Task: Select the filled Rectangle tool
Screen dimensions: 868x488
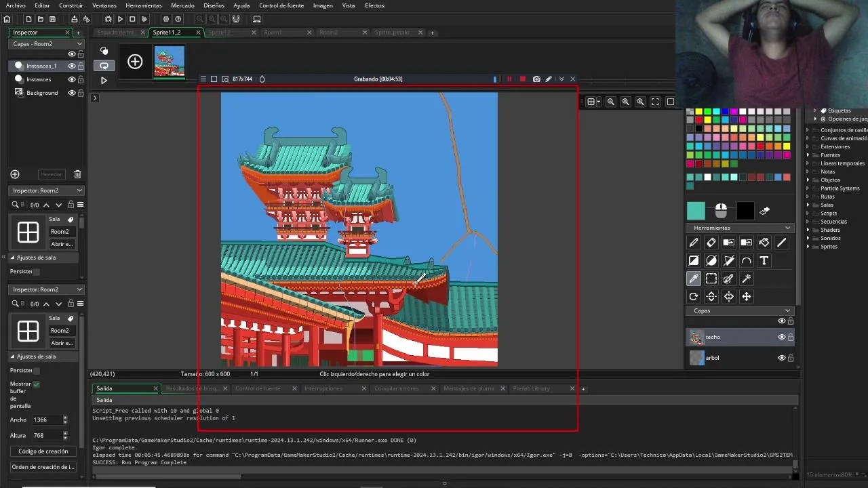Action: click(694, 260)
